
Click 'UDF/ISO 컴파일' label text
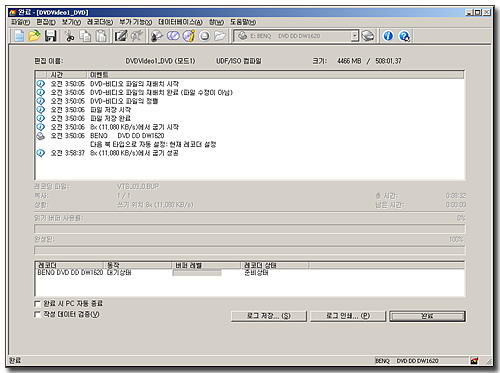pyautogui.click(x=239, y=61)
